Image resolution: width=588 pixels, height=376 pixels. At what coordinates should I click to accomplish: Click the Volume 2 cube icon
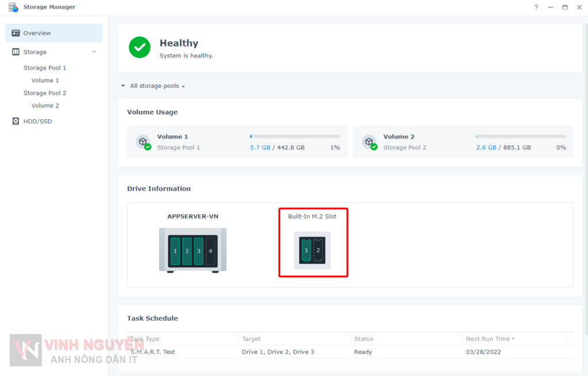[x=369, y=142]
